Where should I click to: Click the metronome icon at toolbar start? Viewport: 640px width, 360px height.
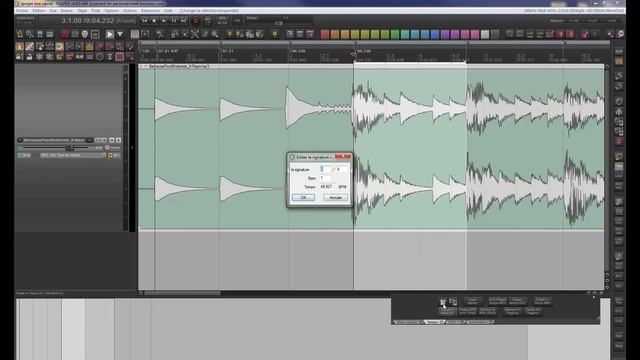point(20,34)
